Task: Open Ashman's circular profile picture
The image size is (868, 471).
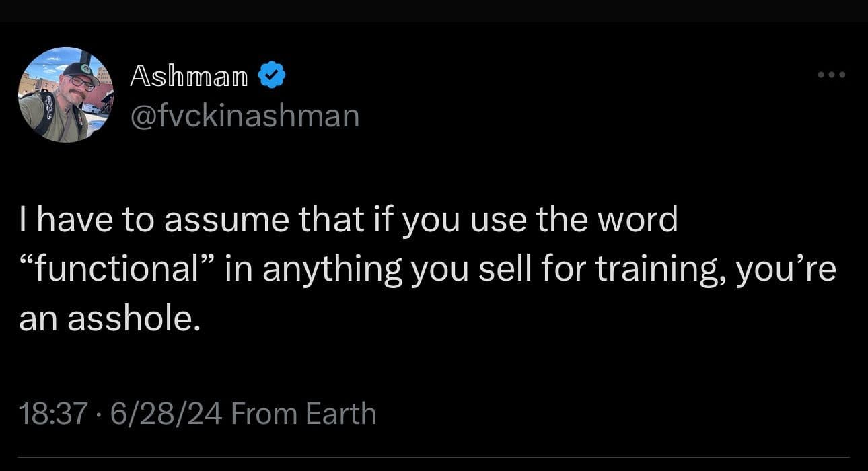Action: click(x=65, y=95)
